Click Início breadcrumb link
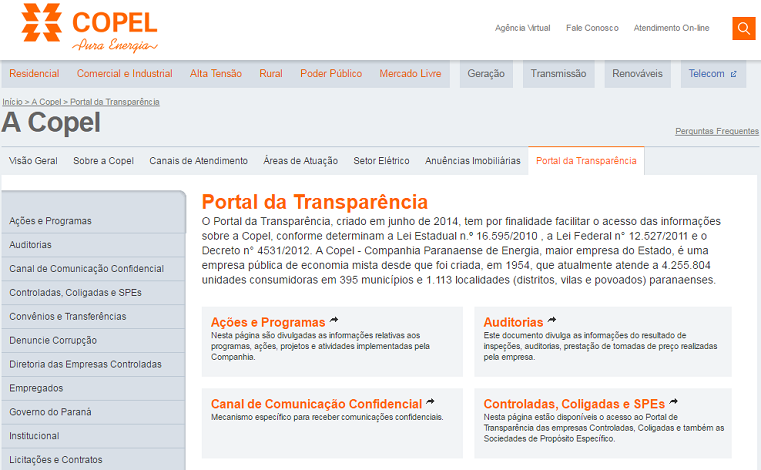 tap(12, 102)
